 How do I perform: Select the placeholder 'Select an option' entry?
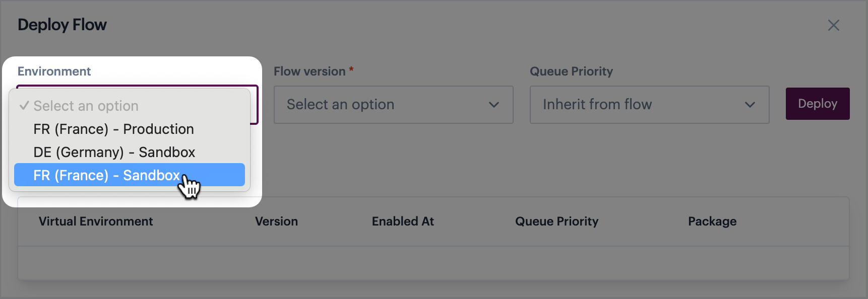(130, 106)
